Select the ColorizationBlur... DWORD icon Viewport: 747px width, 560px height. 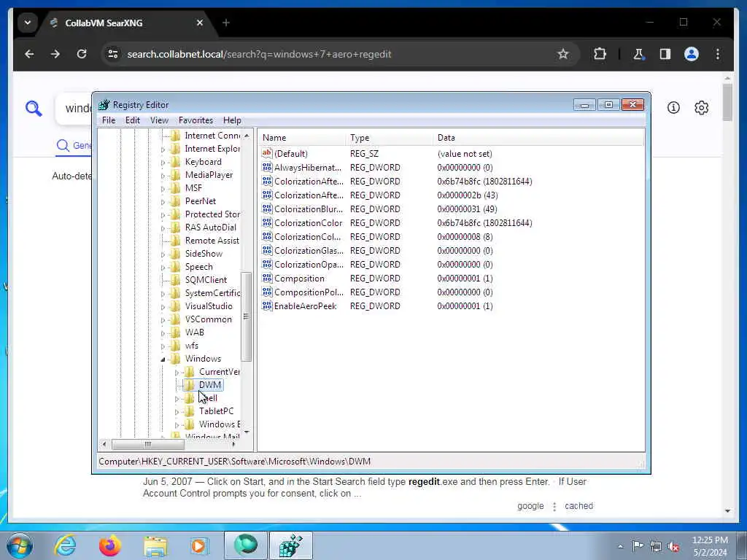267,209
